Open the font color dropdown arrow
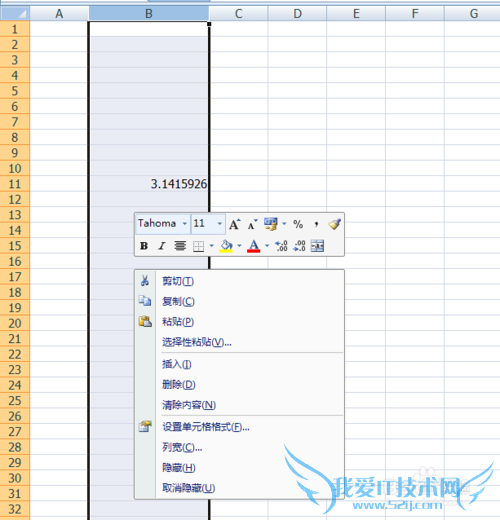The image size is (500, 520). pyautogui.click(x=267, y=246)
